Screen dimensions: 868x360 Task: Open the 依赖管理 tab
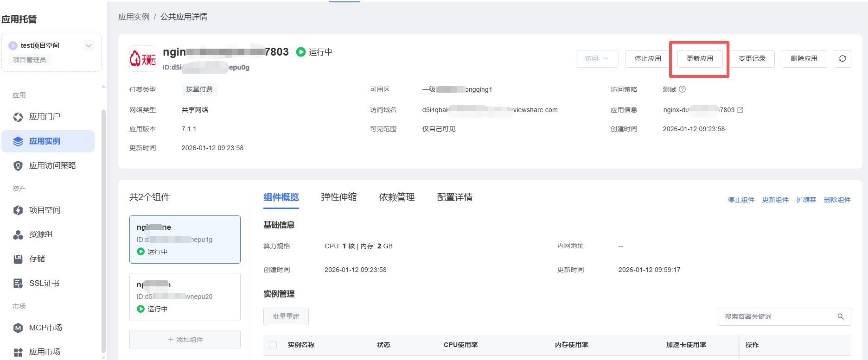(396, 197)
